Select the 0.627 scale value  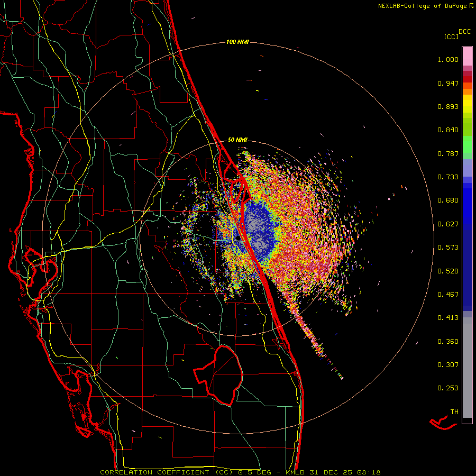click(448, 224)
